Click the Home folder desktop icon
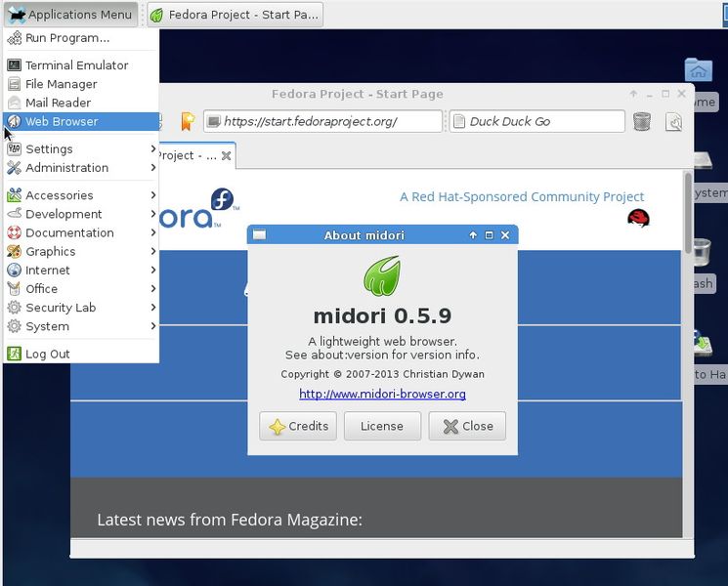This screenshot has height=586, width=728. (699, 69)
